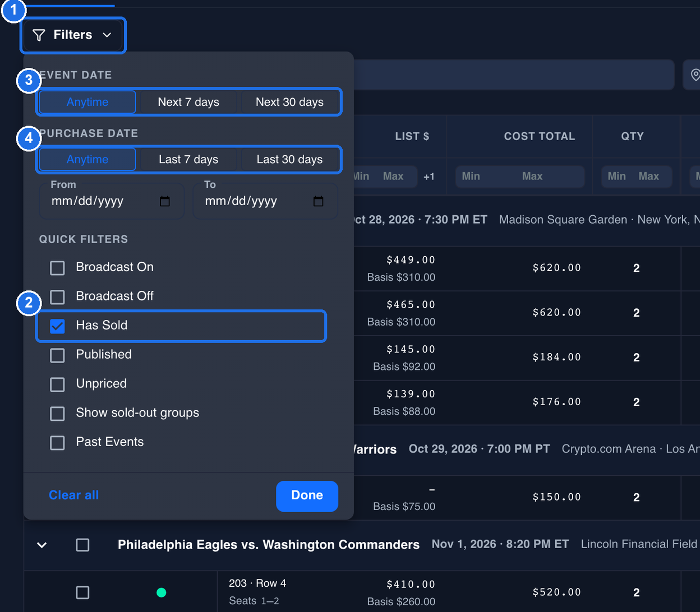Open calendar picker icon in From field
This screenshot has width=700, height=612.
165,201
